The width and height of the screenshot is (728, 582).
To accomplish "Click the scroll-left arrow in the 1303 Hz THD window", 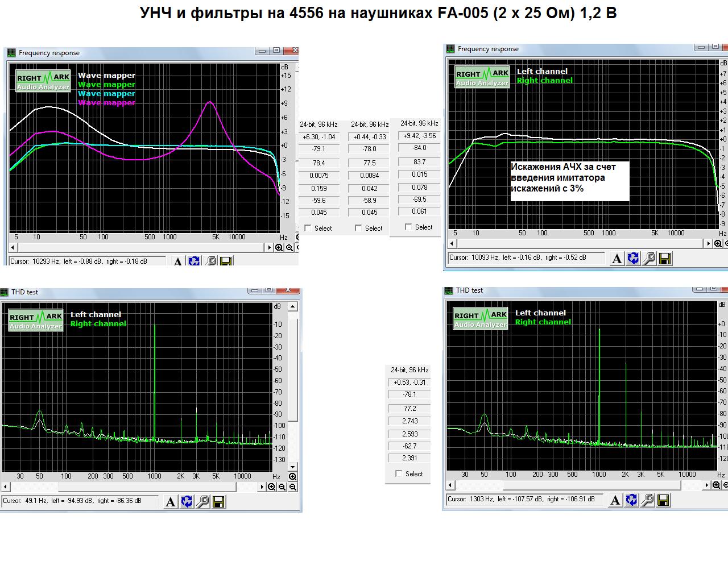I will pos(450,485).
